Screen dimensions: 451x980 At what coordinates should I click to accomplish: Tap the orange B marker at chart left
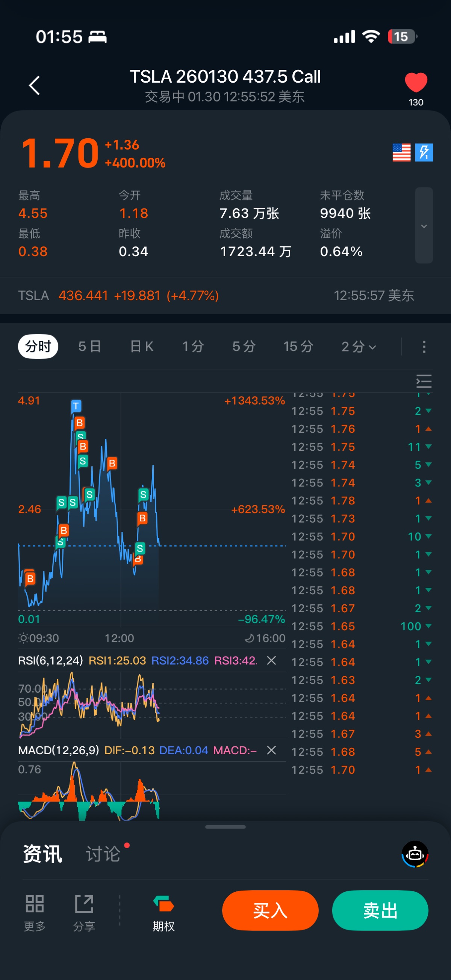coord(30,578)
